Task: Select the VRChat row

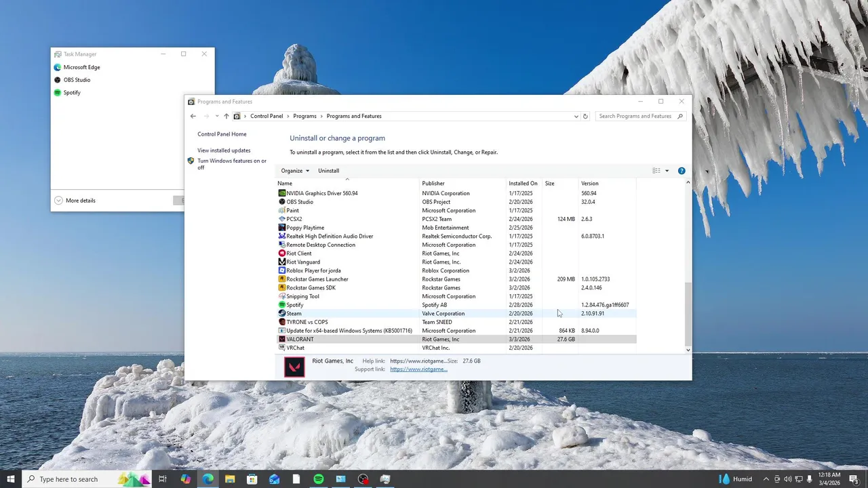Action: (x=456, y=348)
